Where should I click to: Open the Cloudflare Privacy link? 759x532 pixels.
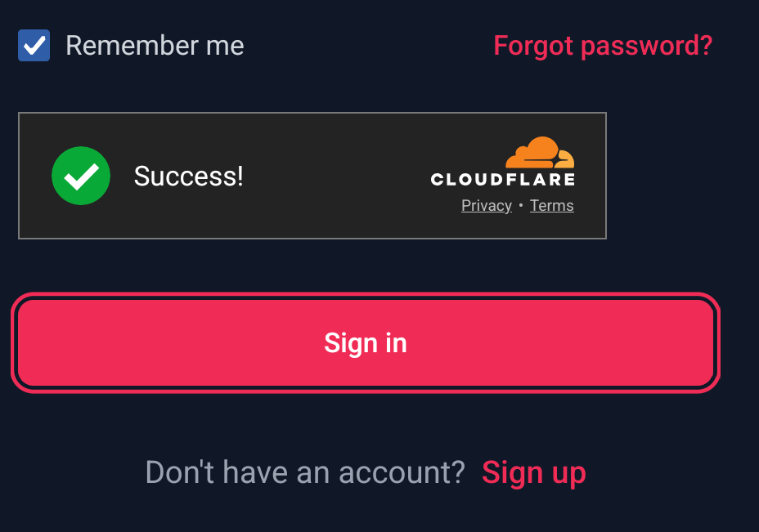point(486,206)
